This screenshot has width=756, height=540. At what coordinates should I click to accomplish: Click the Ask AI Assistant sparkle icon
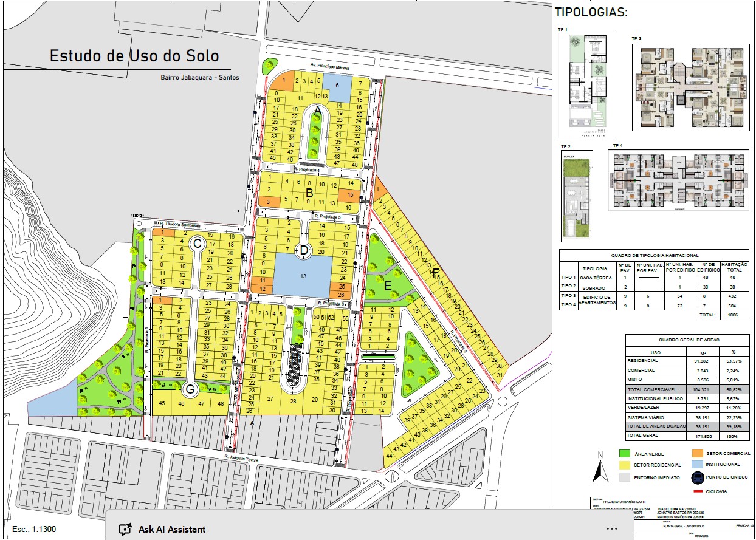[126, 529]
